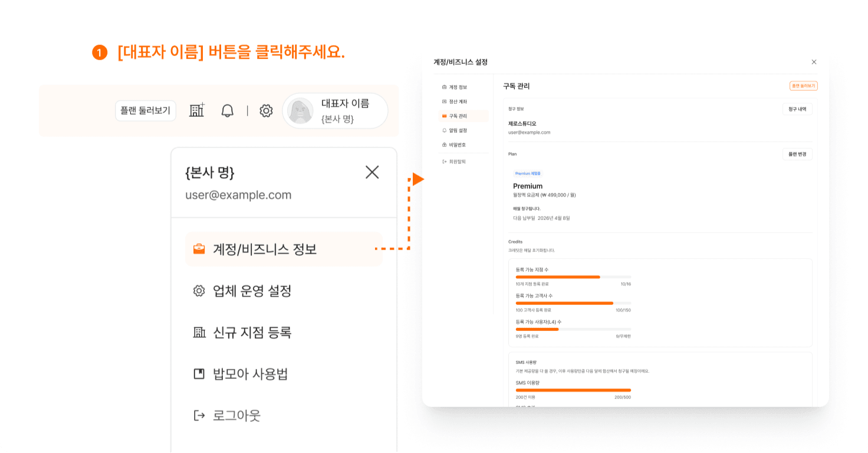Click the Credits section label

515,242
